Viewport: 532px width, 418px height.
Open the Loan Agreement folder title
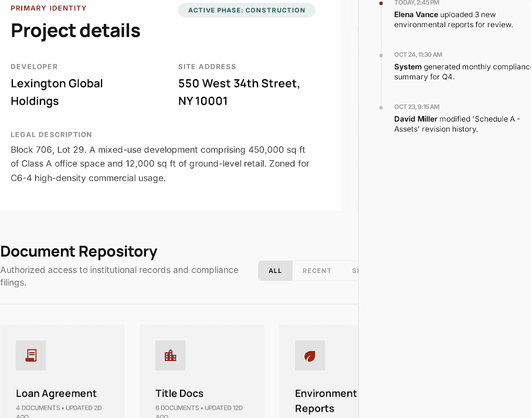point(56,393)
